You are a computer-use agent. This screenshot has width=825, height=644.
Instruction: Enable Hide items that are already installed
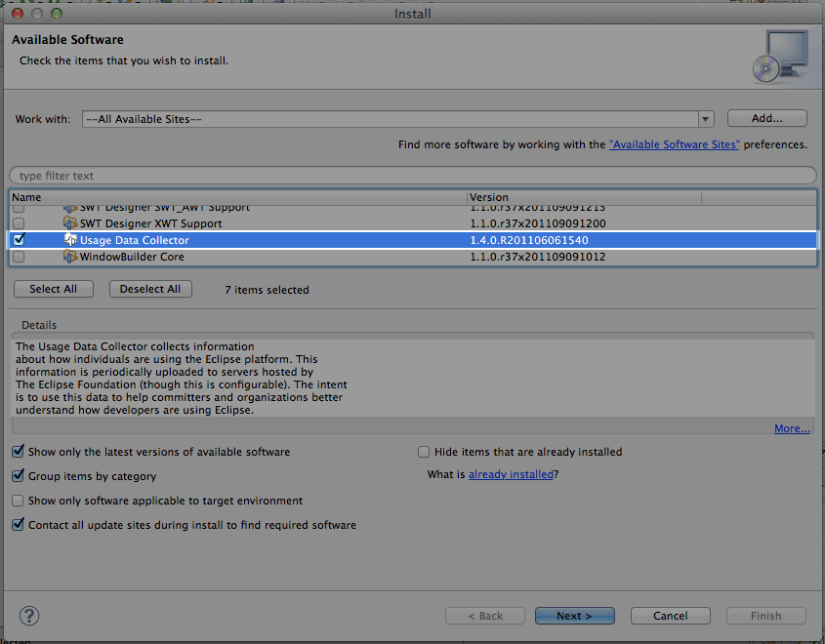point(424,452)
